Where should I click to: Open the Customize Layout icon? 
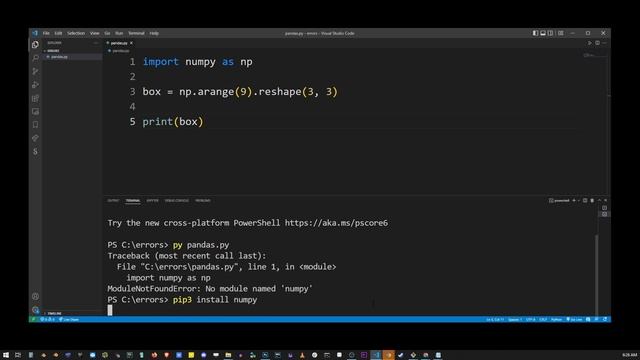tap(561, 33)
